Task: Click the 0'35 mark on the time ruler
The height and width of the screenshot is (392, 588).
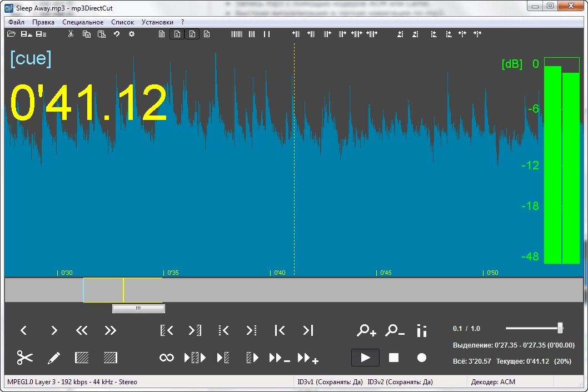Action: pyautogui.click(x=171, y=273)
